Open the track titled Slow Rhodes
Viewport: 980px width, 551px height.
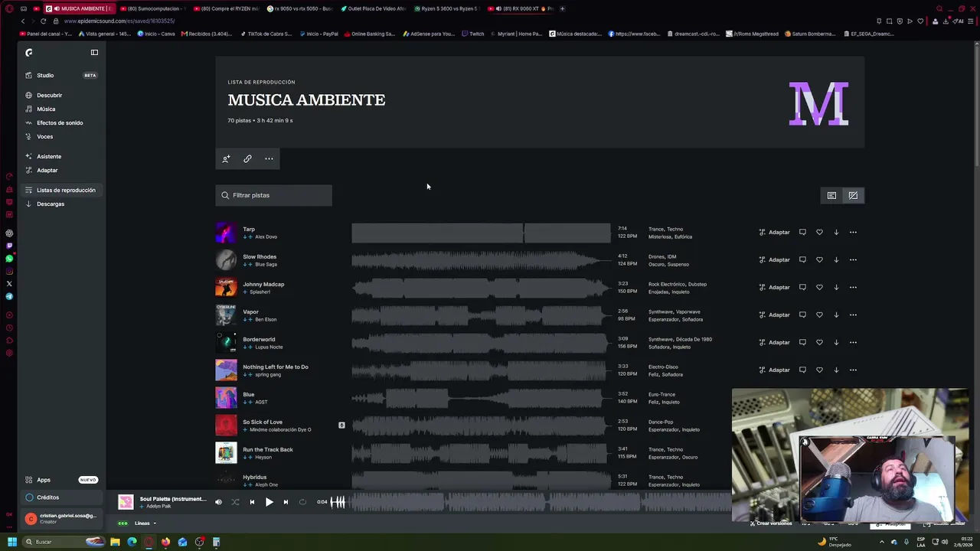[x=260, y=256]
